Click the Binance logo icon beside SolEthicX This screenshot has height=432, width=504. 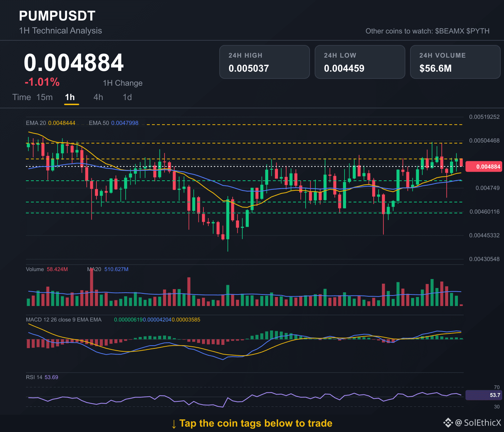click(x=448, y=423)
